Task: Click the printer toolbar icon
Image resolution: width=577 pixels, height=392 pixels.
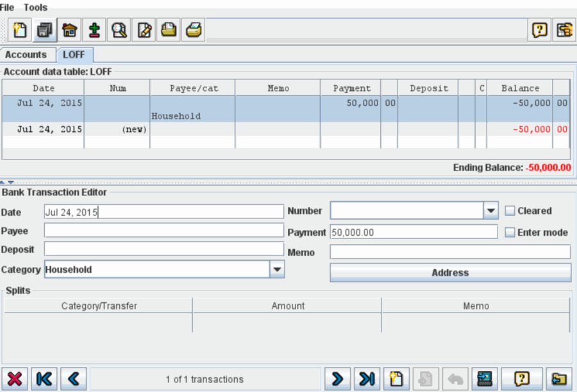Action: [x=193, y=30]
